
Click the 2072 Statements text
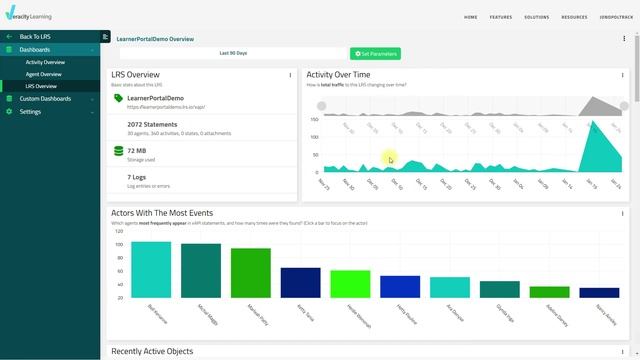[152, 124]
